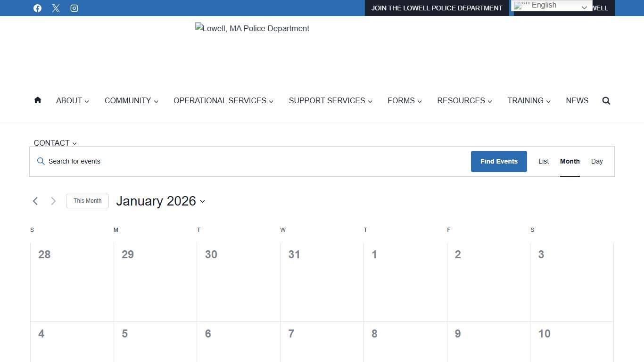
Task: Click the This Month button
Action: pos(87,201)
